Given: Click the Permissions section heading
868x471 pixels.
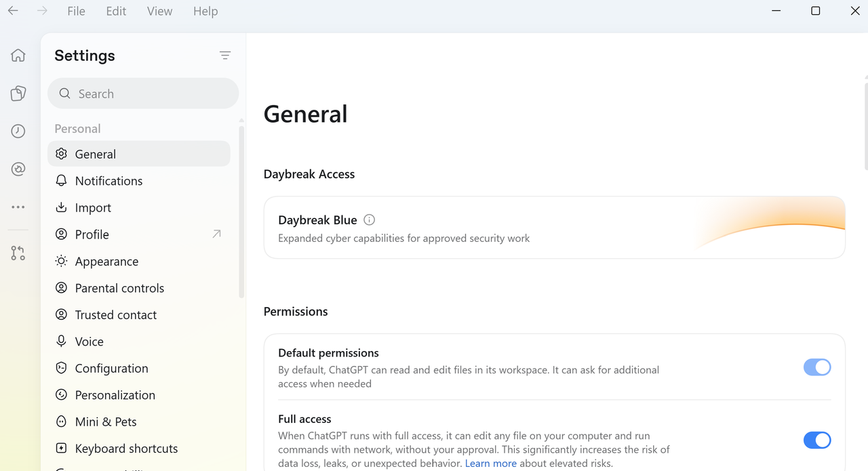Looking at the screenshot, I should [x=296, y=312].
